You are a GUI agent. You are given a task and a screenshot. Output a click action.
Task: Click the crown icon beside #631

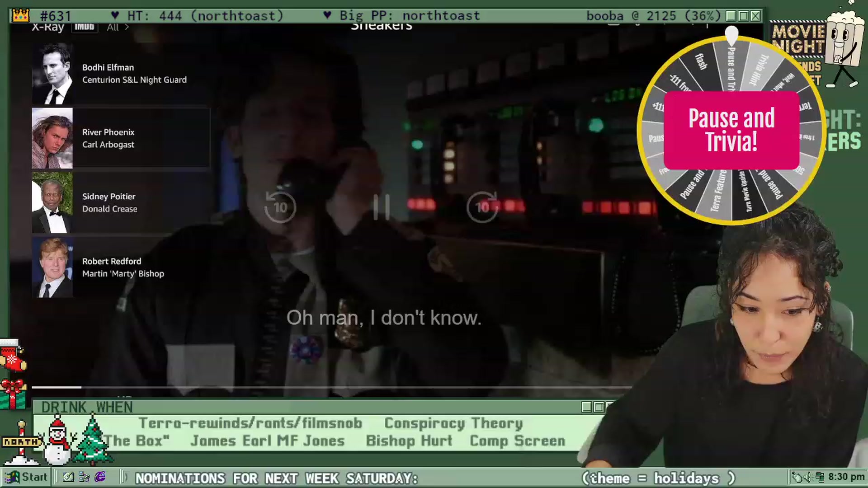[x=20, y=15]
